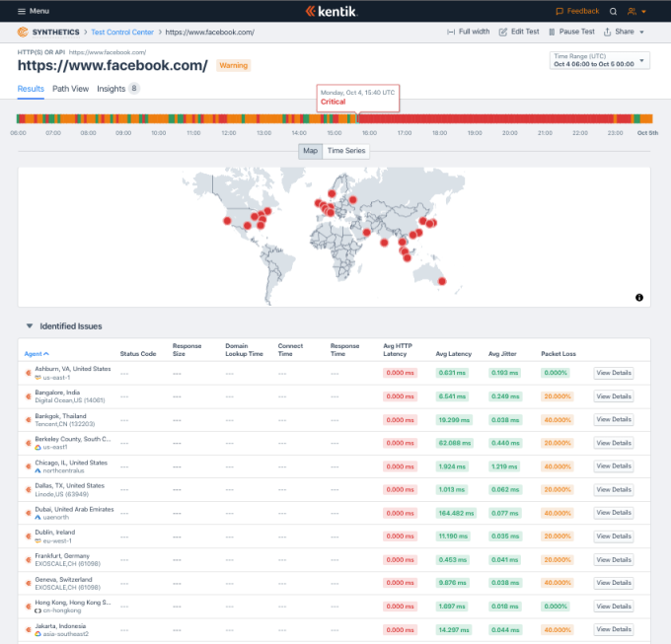Click the Ashburn, VA agent status icon
The image size is (671, 644).
click(29, 373)
